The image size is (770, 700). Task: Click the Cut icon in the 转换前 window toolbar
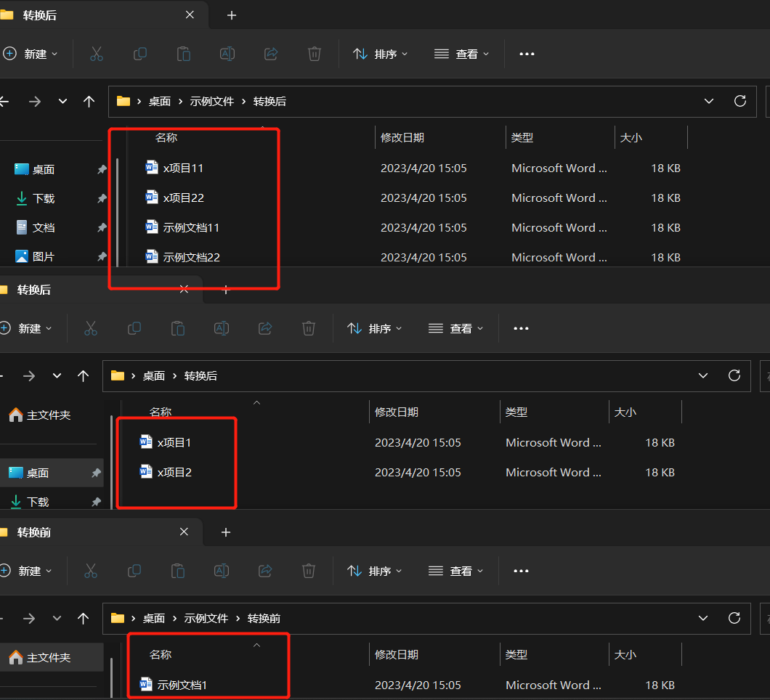(x=91, y=571)
